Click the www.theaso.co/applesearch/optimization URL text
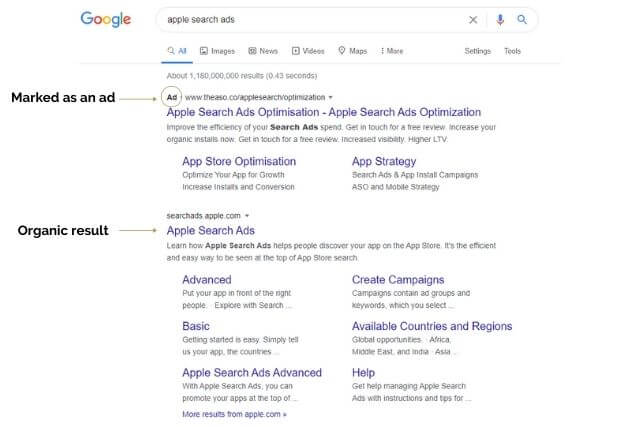 (x=255, y=98)
